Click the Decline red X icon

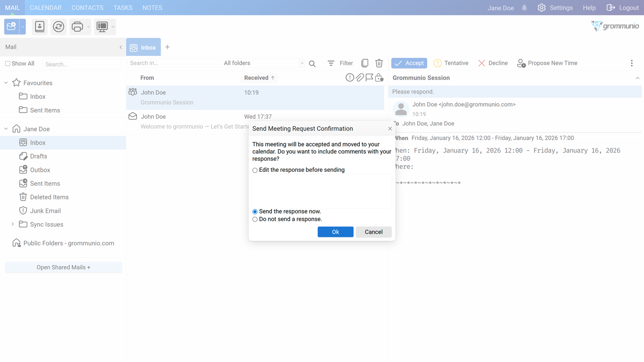(482, 63)
